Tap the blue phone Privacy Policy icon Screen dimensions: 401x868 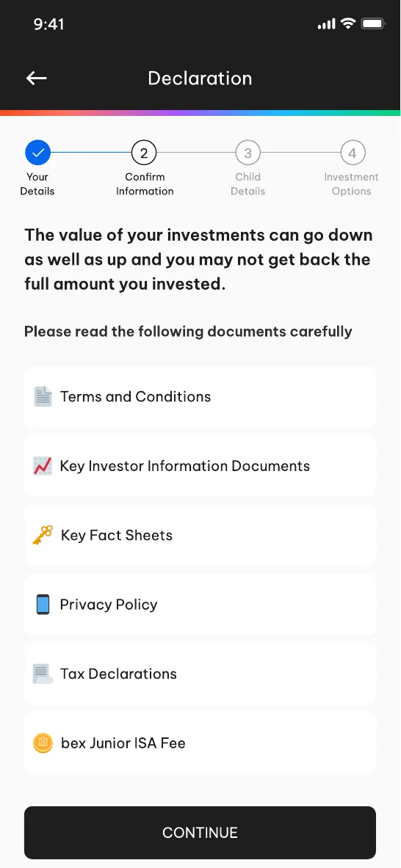pos(43,605)
